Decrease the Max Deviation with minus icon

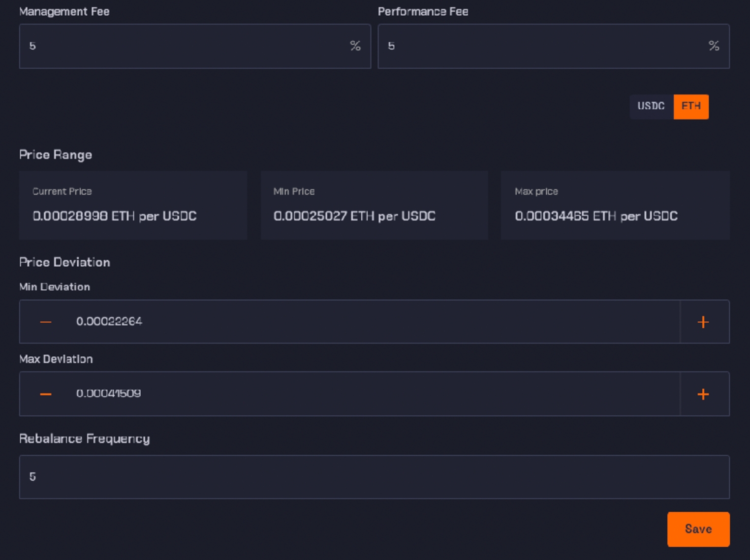[46, 394]
